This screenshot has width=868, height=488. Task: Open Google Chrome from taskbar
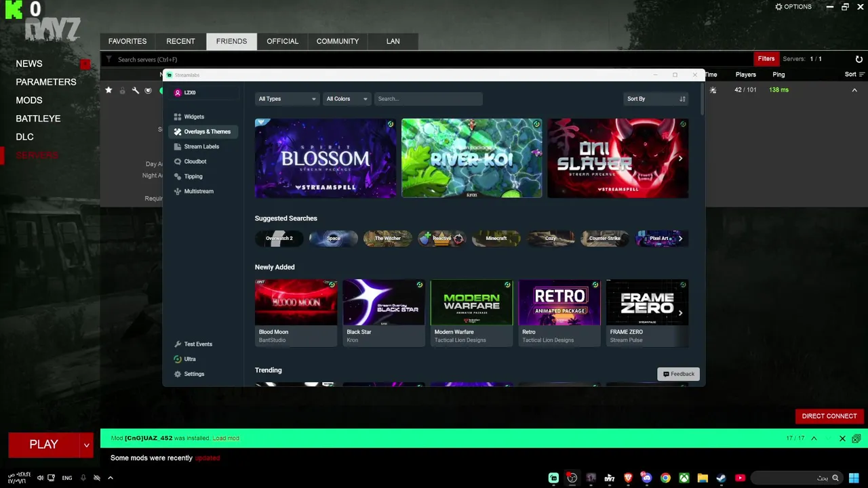[x=665, y=478]
